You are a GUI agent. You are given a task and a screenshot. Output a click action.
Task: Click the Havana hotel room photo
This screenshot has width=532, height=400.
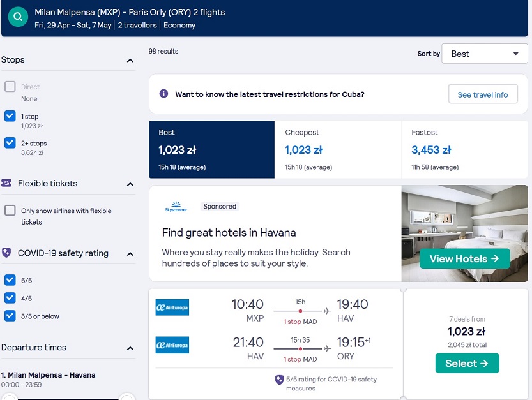point(464,233)
